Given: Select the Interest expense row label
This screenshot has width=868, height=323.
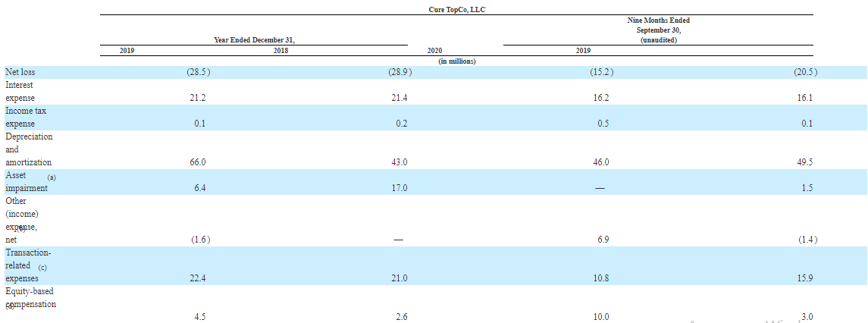Looking at the screenshot, I should pos(20,92).
